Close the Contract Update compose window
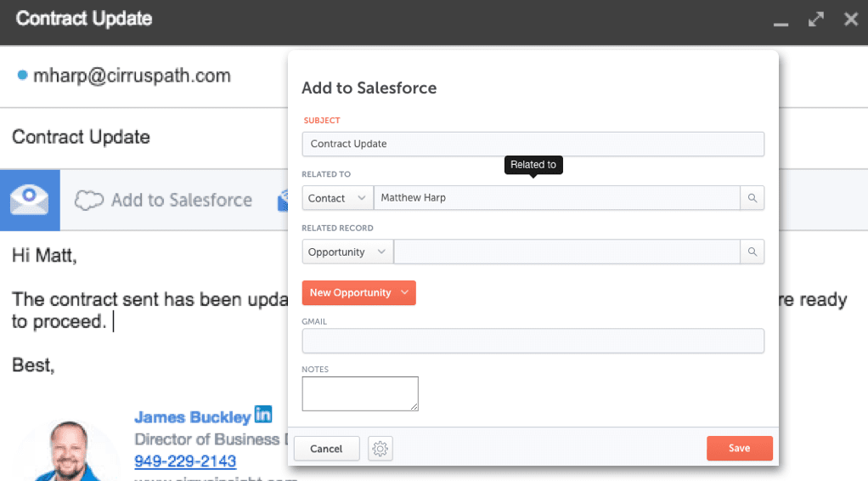This screenshot has width=868, height=481. tap(851, 20)
